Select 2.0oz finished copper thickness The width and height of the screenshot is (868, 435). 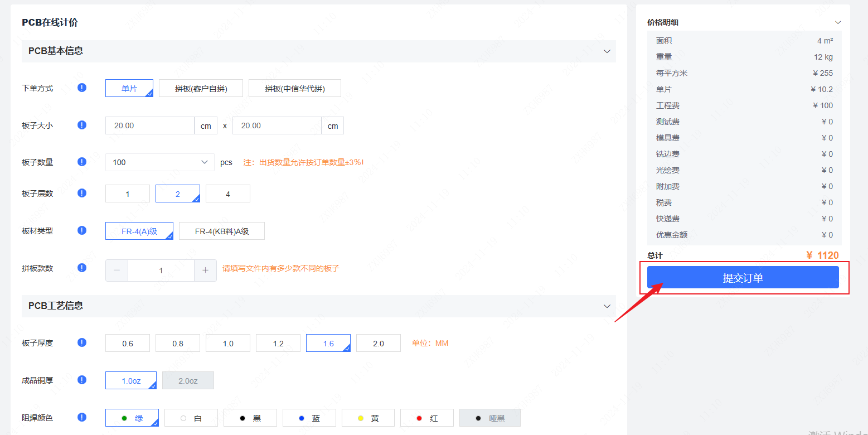[x=188, y=380]
